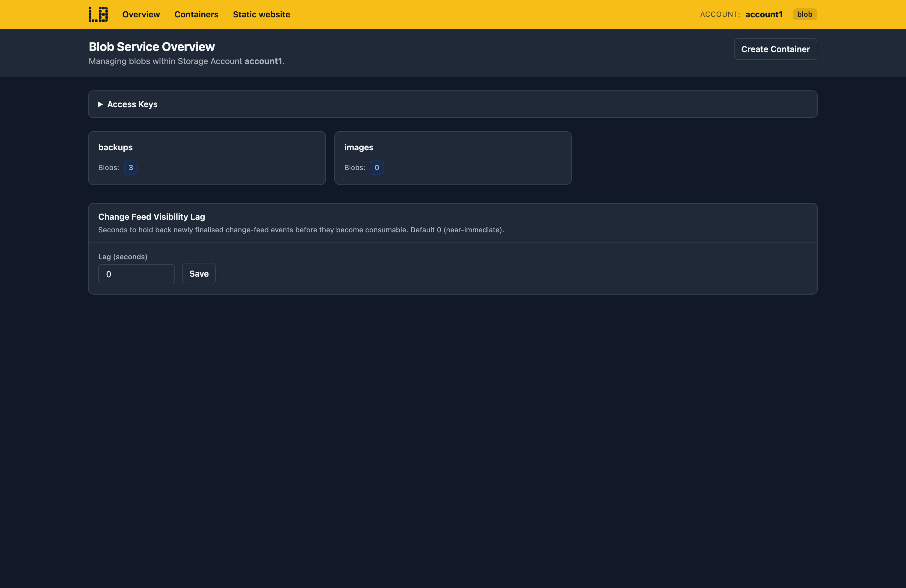Click the backups blob count 3

pyautogui.click(x=131, y=168)
